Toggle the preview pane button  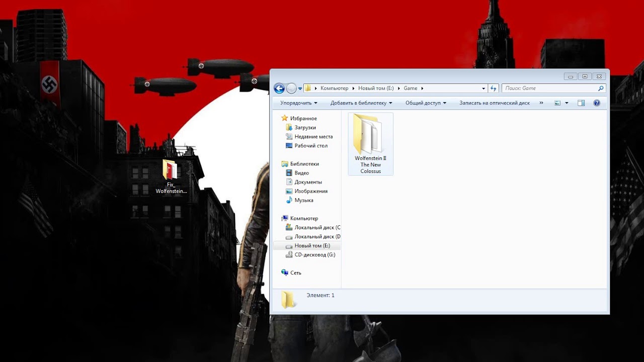coord(581,103)
